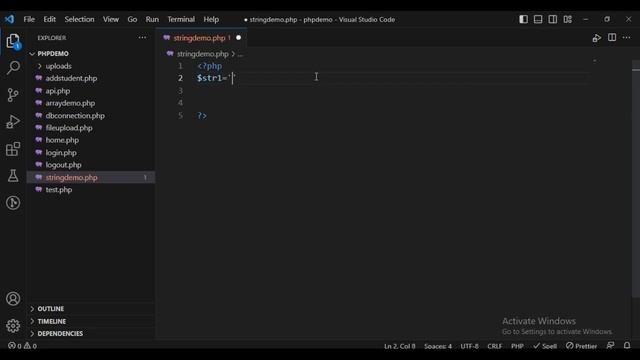
Task: Open the Explorer view in activity bar
Action: pos(13,42)
